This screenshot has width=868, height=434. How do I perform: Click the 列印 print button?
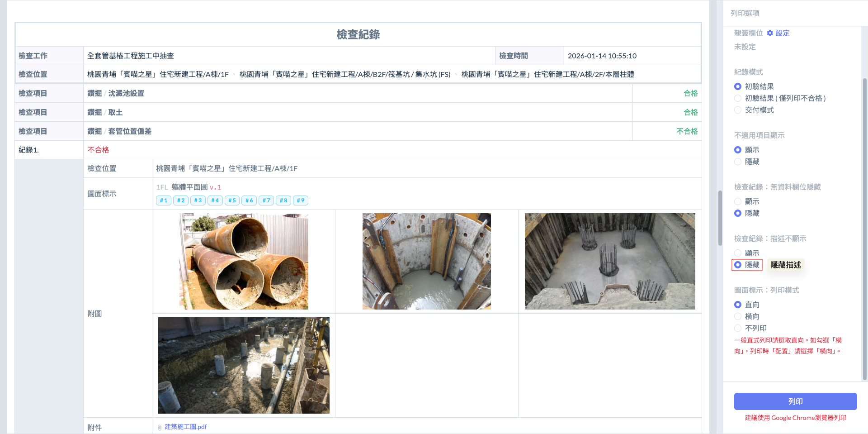pos(795,401)
